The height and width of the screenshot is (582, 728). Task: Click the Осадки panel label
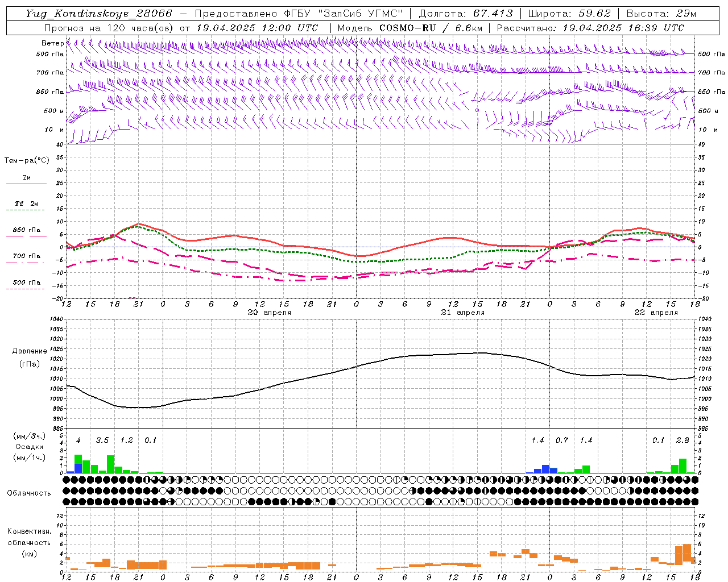click(x=29, y=447)
